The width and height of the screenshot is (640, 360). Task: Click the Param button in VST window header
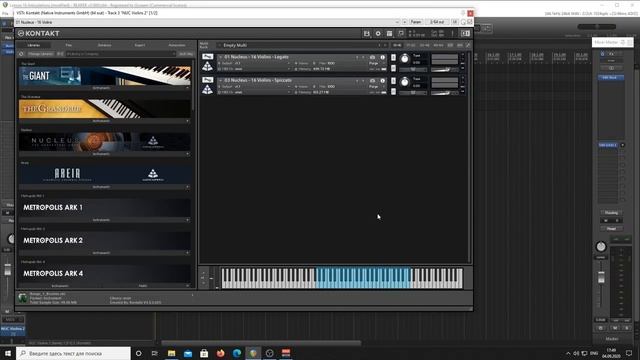click(x=416, y=22)
